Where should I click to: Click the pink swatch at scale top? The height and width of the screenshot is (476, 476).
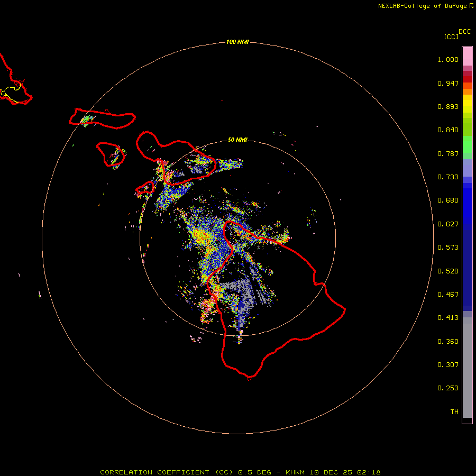[467, 56]
